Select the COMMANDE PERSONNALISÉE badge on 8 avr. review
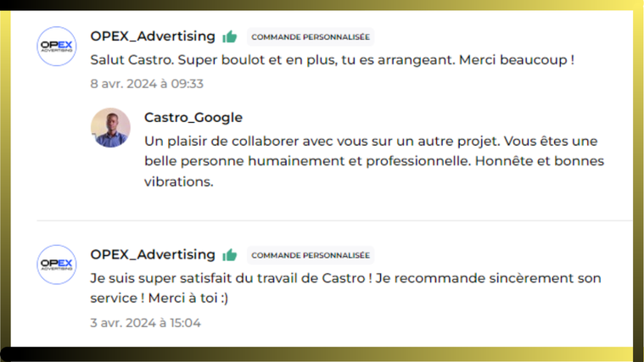This screenshot has height=362, width=644. click(x=311, y=37)
